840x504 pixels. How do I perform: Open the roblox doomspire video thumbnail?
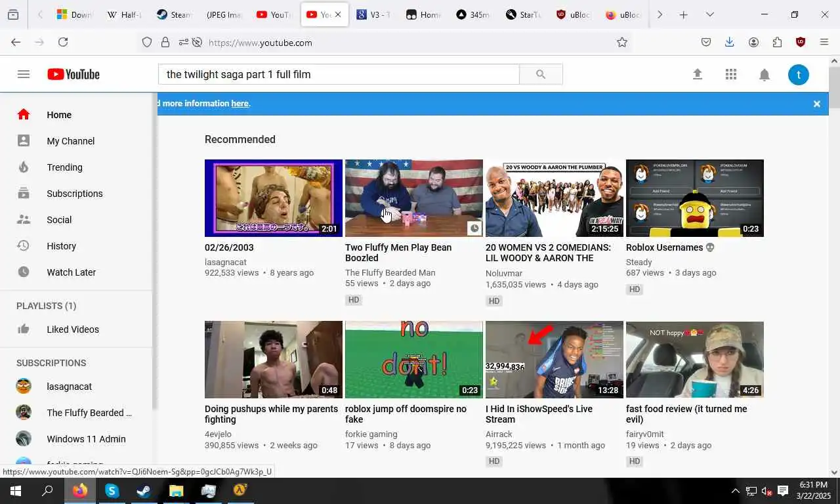[x=414, y=360]
